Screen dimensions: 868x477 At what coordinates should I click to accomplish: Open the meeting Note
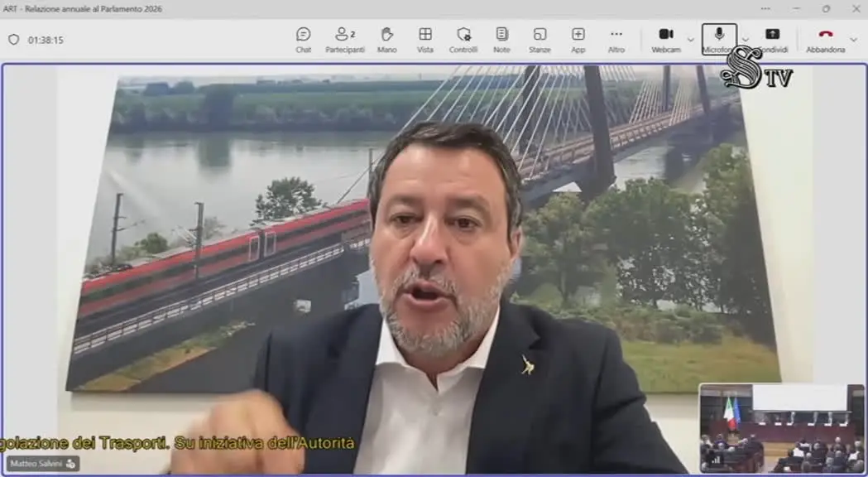[x=501, y=40]
